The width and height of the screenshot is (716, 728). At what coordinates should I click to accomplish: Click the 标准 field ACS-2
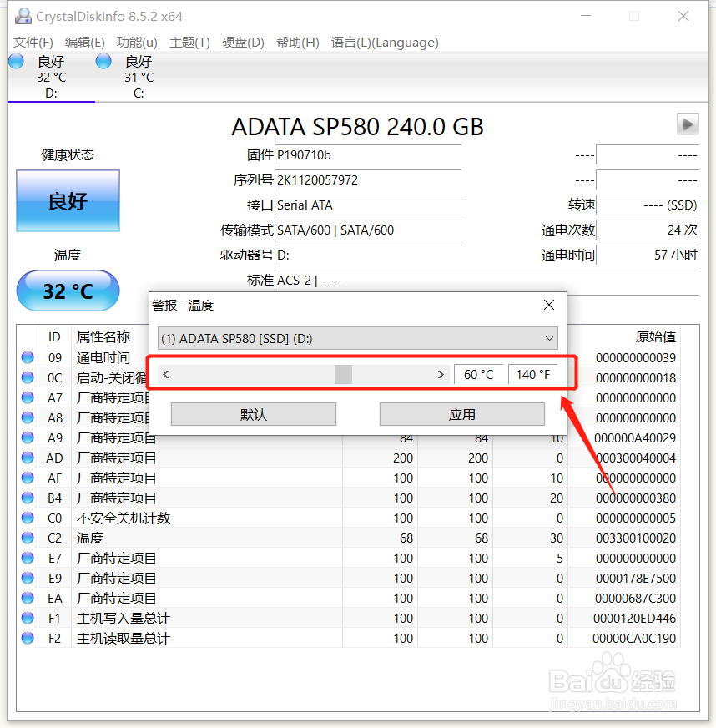coord(487,281)
